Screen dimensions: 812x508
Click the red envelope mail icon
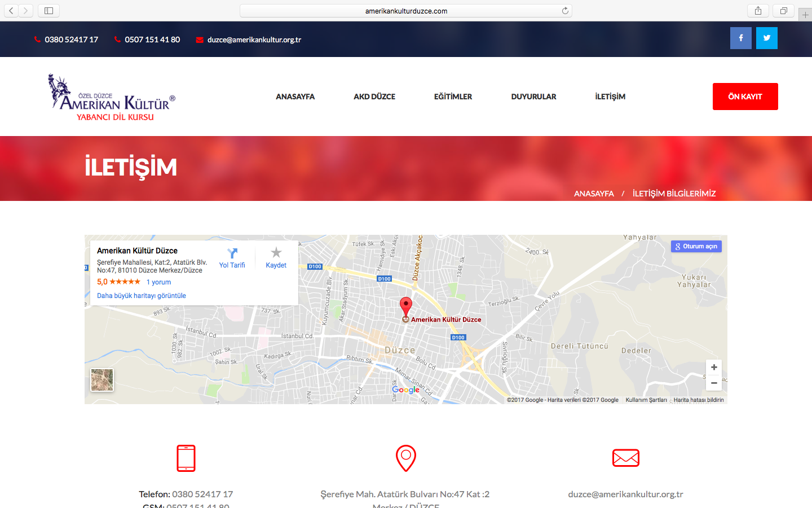pyautogui.click(x=626, y=458)
